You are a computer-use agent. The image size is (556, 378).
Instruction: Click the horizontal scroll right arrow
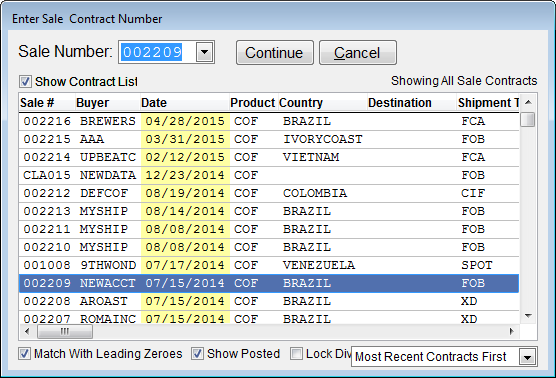pyautogui.click(x=511, y=332)
